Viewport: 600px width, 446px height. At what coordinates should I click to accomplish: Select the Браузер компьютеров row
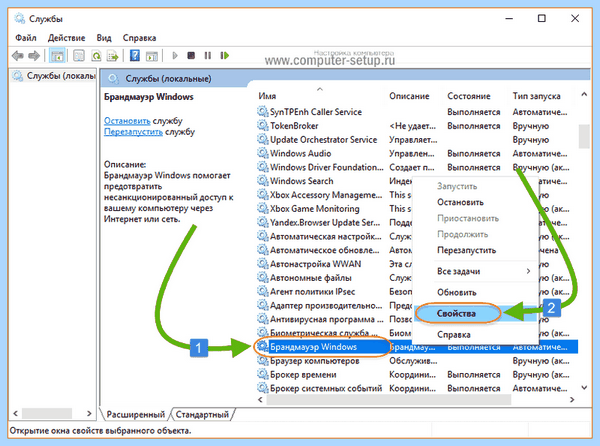[417, 361]
